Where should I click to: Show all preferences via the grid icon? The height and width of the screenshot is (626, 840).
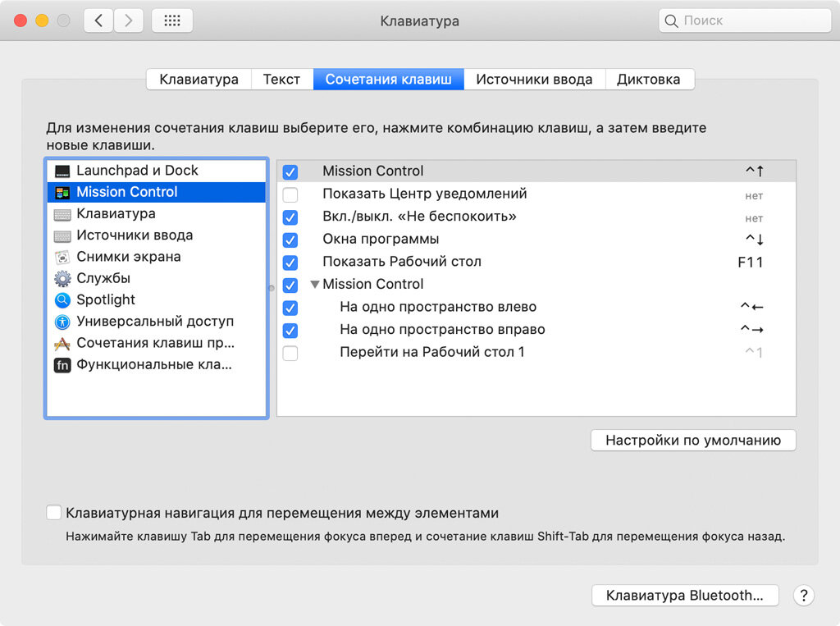tap(172, 21)
